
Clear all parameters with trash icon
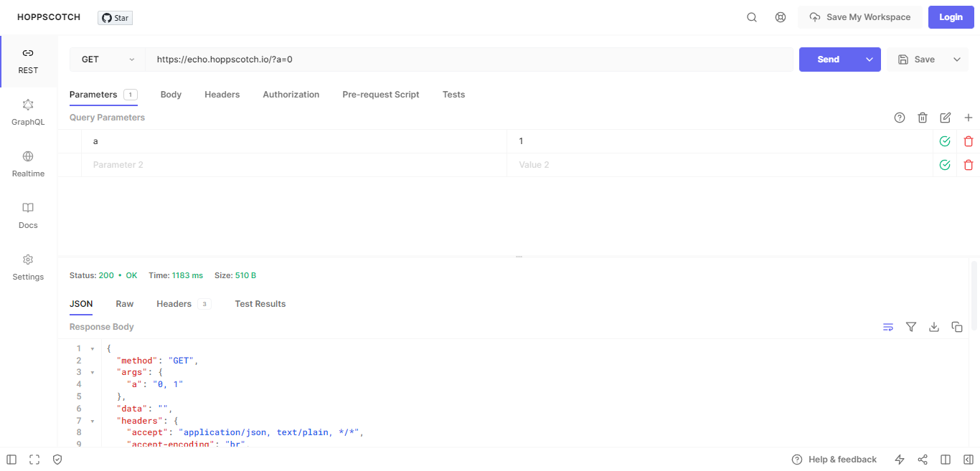[923, 118]
